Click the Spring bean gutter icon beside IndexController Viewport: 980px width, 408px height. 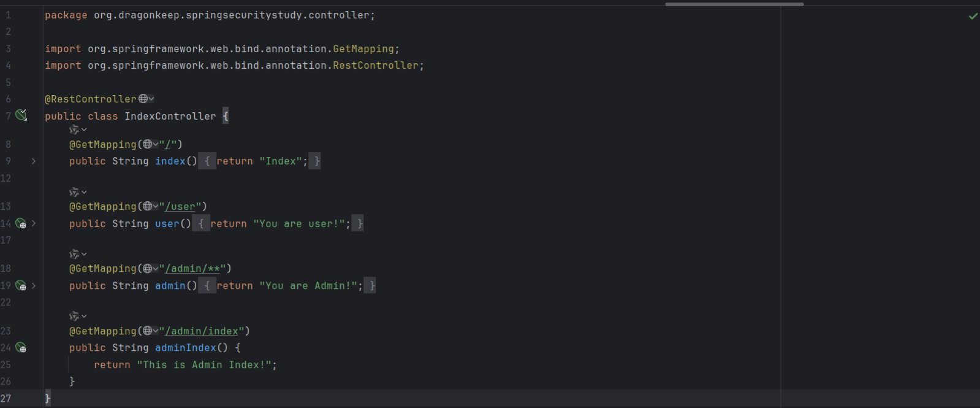[x=21, y=115]
